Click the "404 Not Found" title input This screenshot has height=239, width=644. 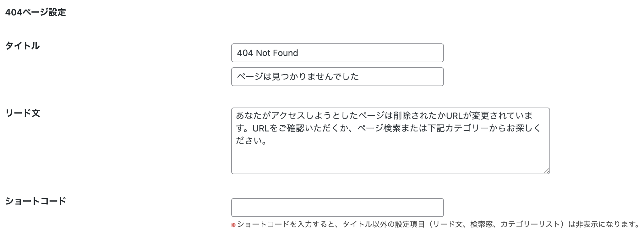coord(337,53)
